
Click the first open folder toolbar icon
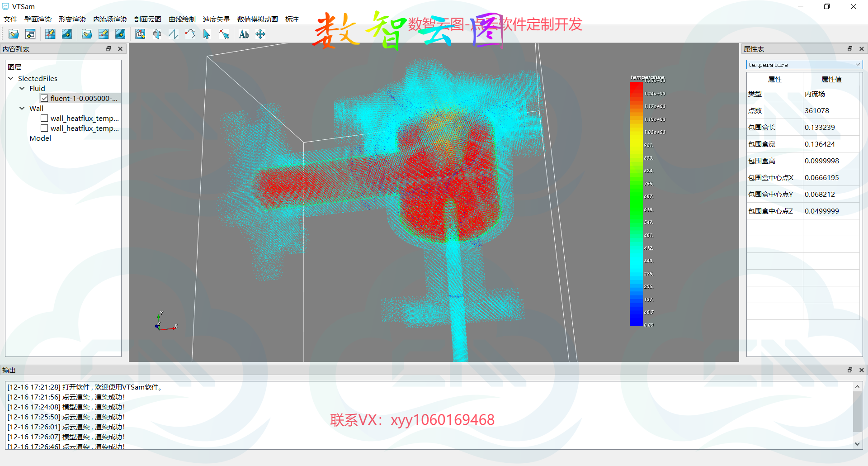tap(14, 34)
